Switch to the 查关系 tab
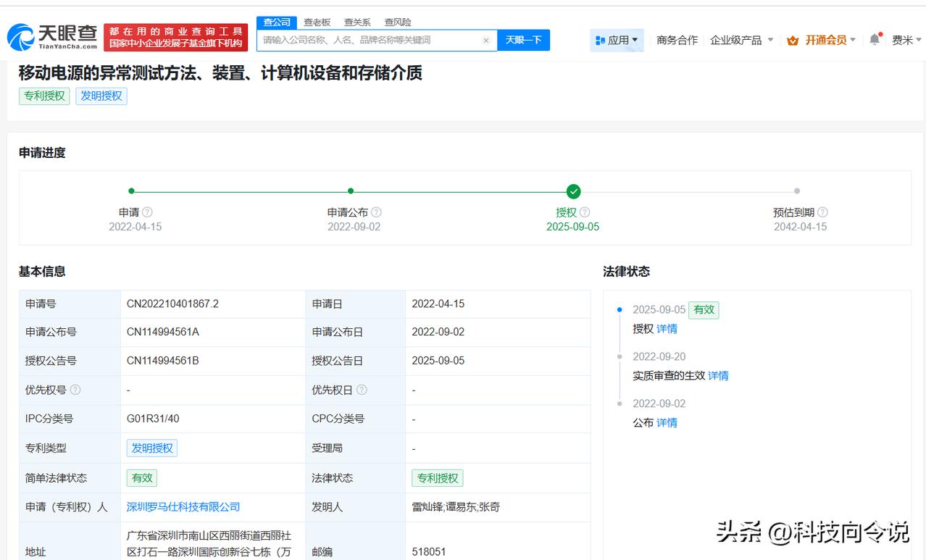The width and height of the screenshot is (926, 560). (x=357, y=22)
